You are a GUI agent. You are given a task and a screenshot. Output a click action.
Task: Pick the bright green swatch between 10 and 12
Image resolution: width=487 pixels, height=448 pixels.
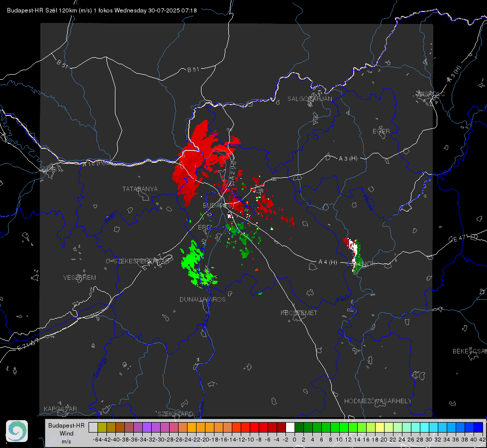click(344, 427)
